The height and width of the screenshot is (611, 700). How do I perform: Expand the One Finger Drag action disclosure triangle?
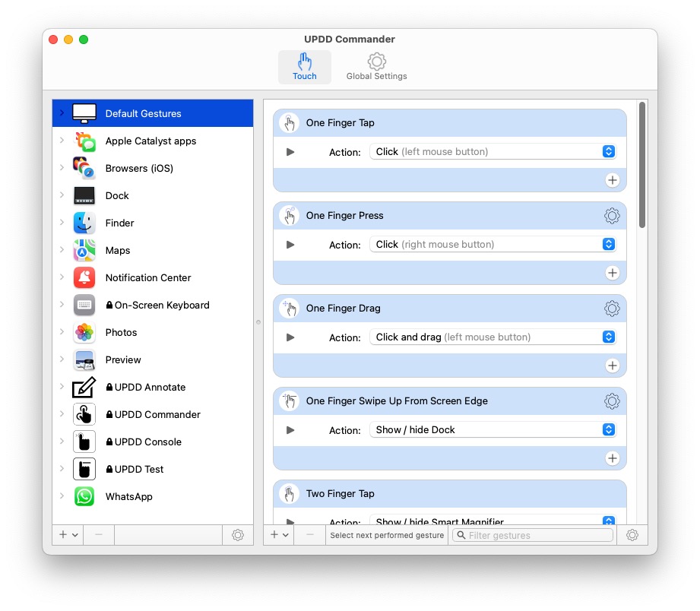[x=290, y=337]
